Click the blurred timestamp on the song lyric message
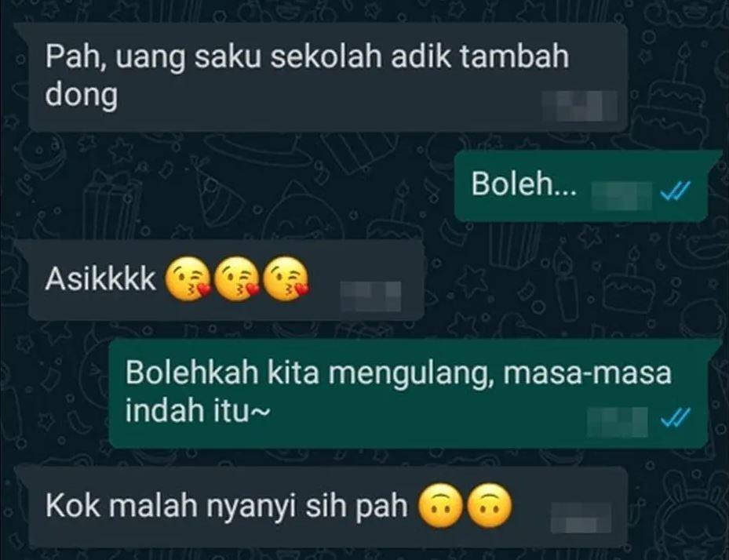This screenshot has width=729, height=560. pyautogui.click(x=617, y=422)
